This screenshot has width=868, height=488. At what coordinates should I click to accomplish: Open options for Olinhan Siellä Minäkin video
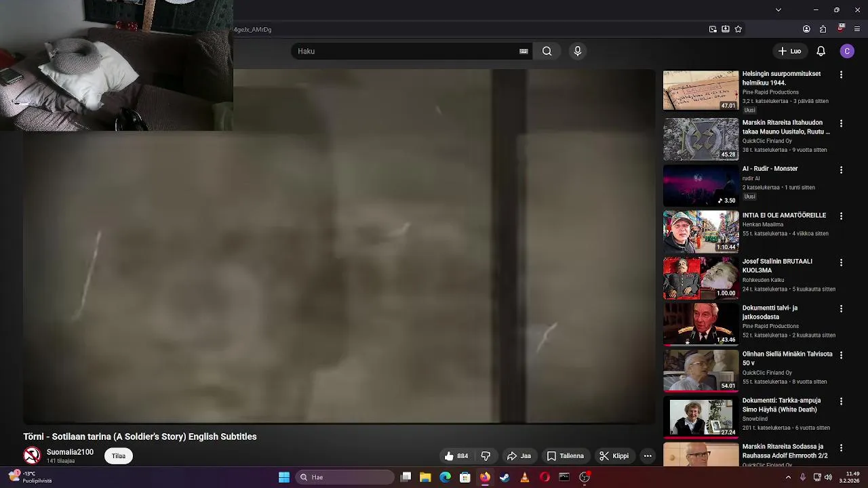tap(841, 354)
